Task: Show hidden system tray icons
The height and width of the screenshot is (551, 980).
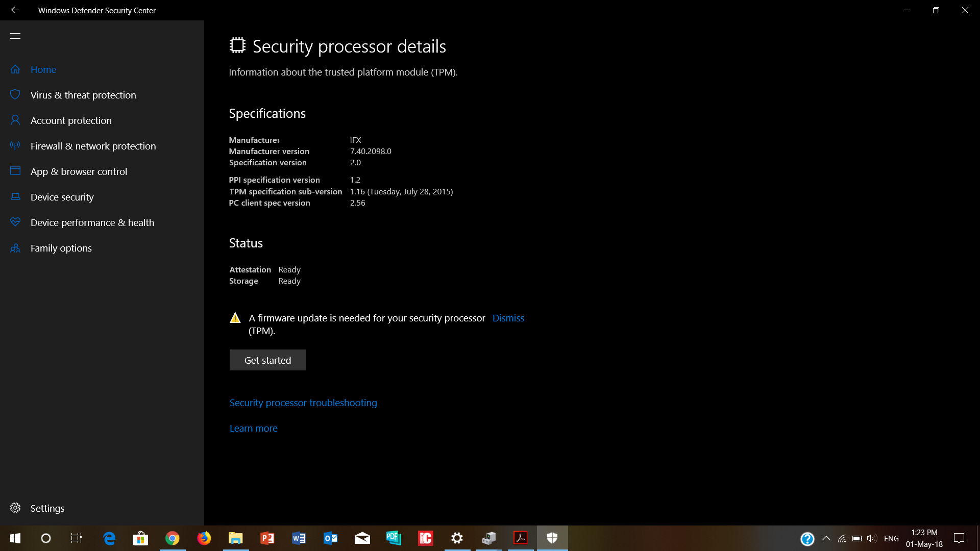Action: pyautogui.click(x=826, y=538)
